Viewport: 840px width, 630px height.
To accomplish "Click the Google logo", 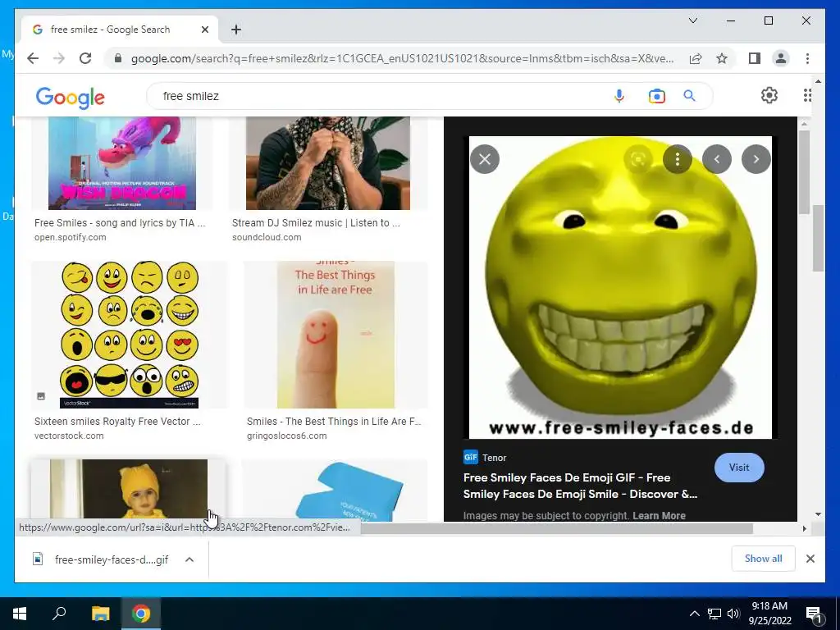I will point(71,97).
